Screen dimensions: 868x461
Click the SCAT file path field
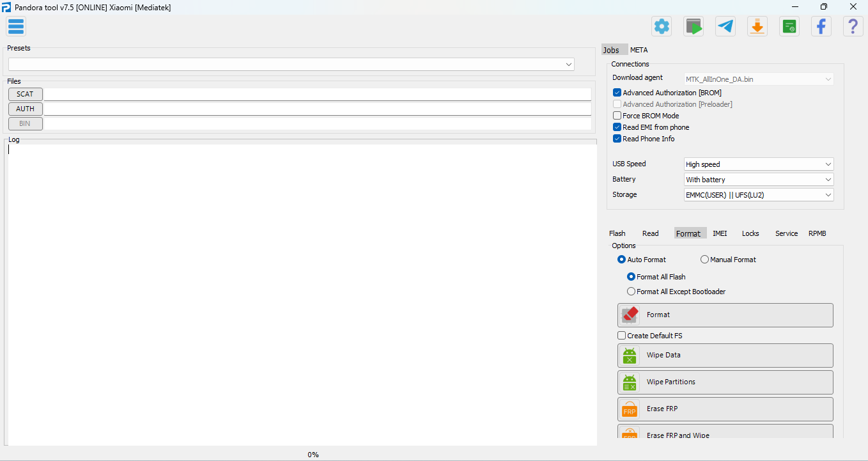(318, 94)
